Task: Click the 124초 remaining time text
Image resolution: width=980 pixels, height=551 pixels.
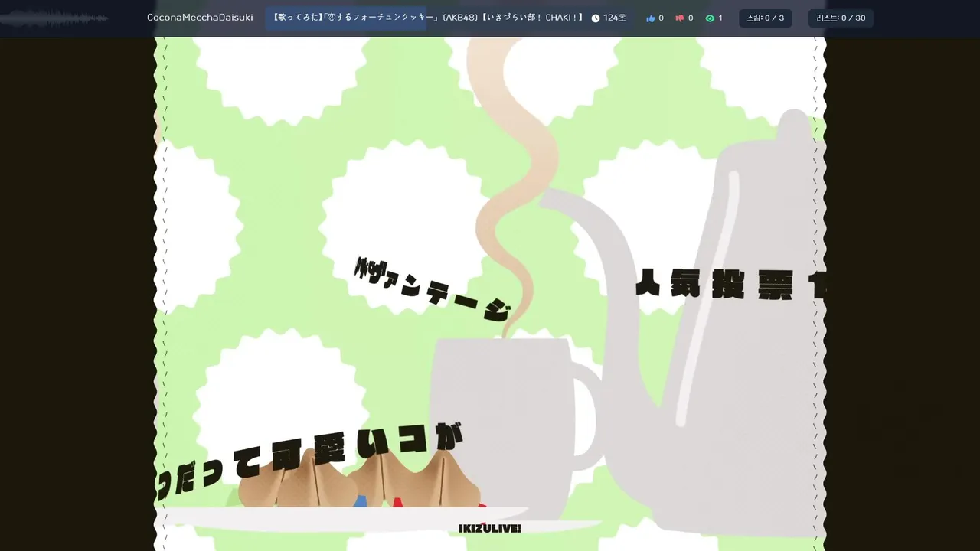Action: coord(615,18)
